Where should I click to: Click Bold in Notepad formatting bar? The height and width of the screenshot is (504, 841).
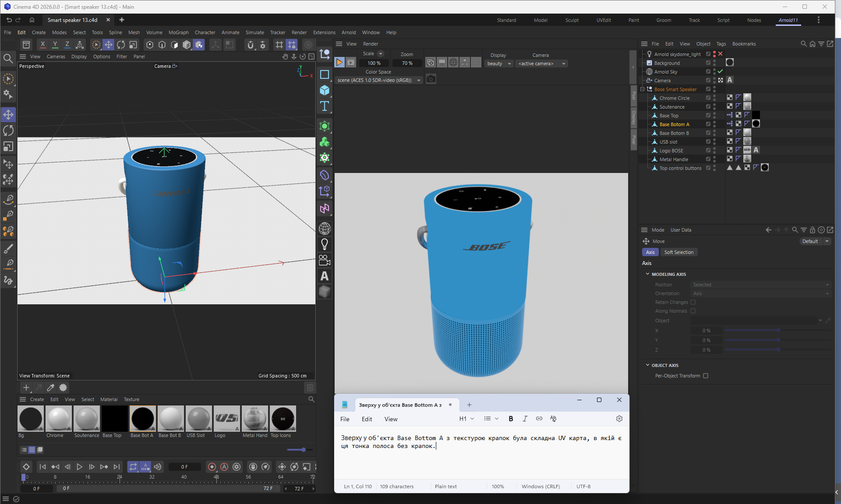tap(511, 419)
